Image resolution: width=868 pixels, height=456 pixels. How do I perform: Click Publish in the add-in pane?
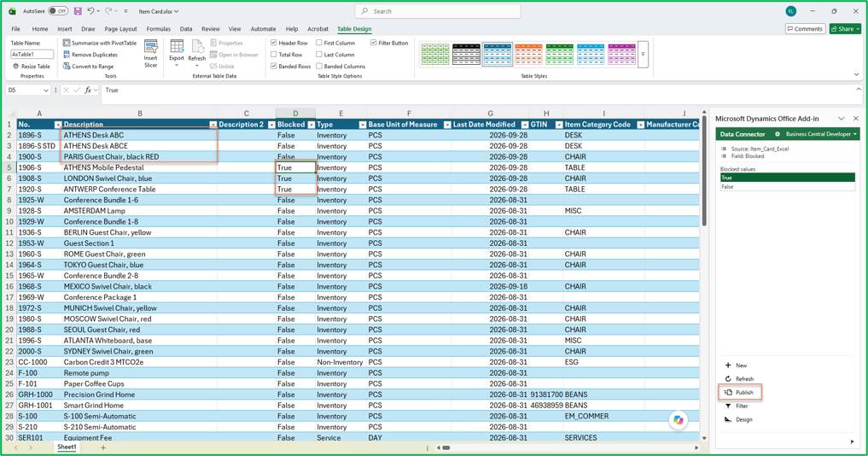(x=740, y=392)
